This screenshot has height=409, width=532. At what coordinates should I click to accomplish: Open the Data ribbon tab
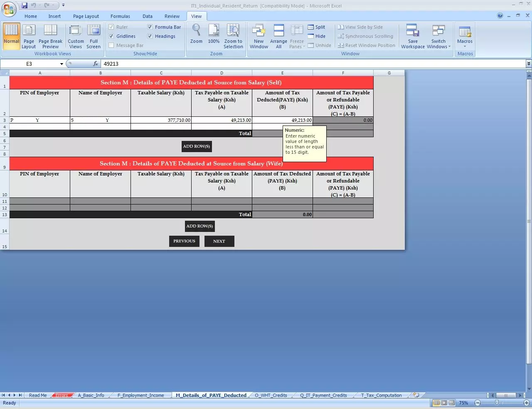click(x=148, y=16)
